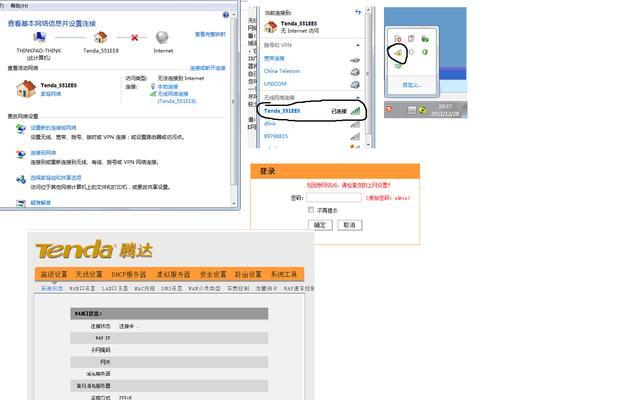
Task: Click the red X broken connection icon
Action: (134, 38)
